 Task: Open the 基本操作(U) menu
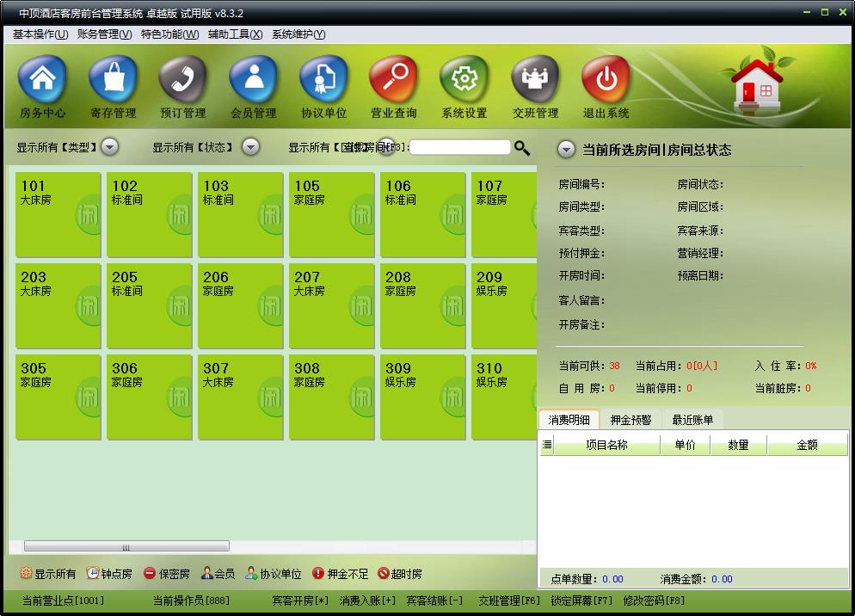click(x=40, y=34)
